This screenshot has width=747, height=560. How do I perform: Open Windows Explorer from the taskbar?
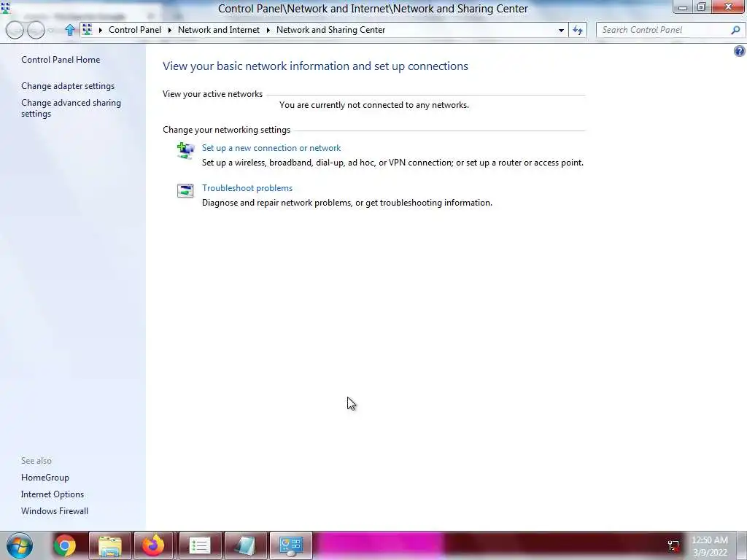click(109, 545)
